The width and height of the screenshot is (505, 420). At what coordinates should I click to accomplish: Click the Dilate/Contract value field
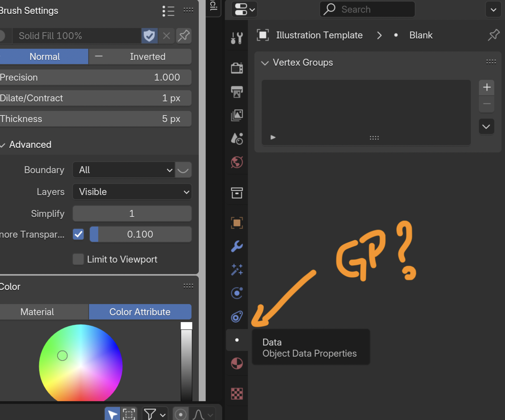(x=95, y=98)
